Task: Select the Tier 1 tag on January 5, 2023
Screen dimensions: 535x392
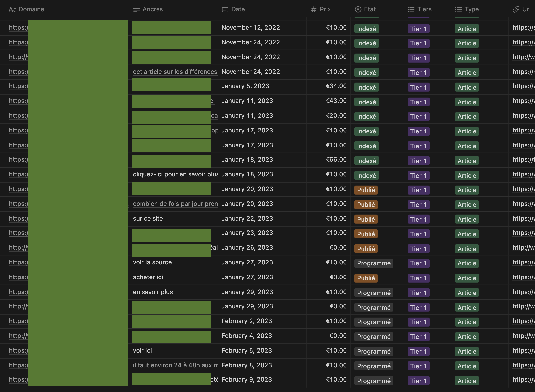Action: point(418,87)
